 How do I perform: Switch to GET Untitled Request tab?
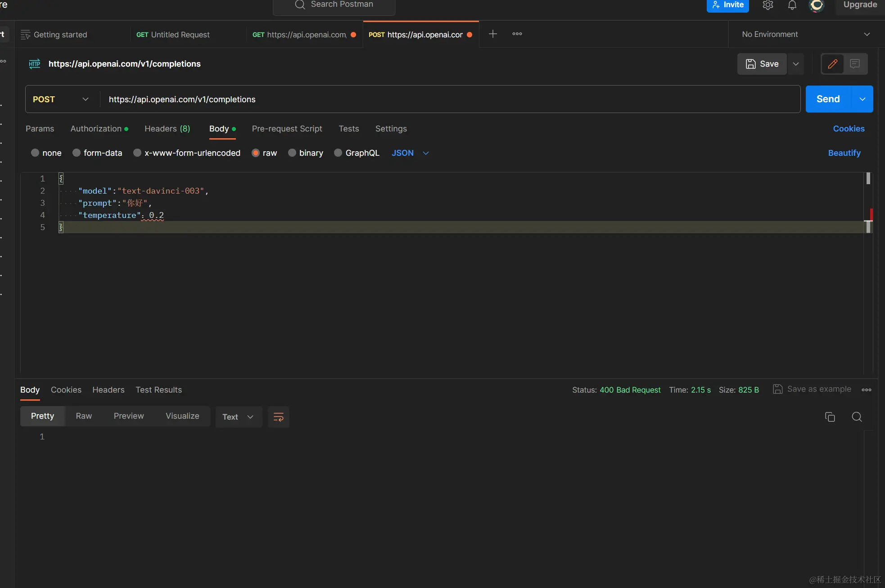coord(173,35)
